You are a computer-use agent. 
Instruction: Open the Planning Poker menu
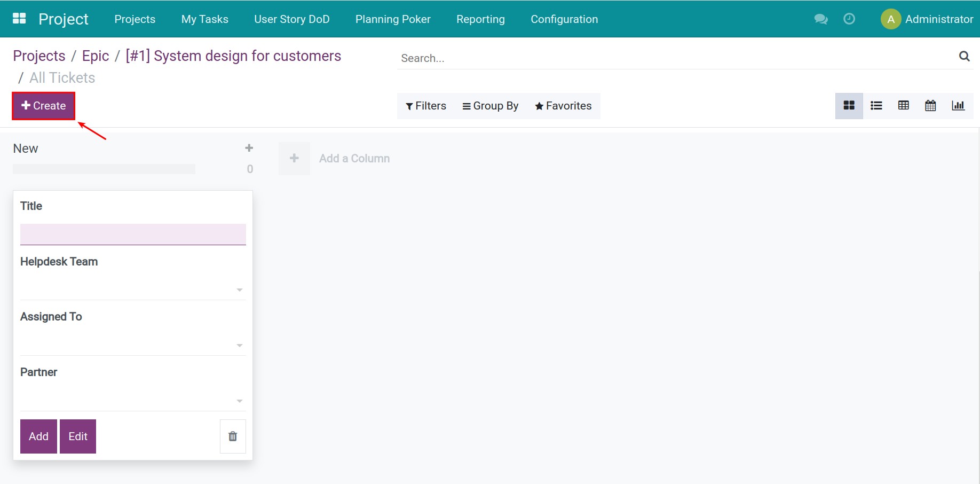coord(393,19)
